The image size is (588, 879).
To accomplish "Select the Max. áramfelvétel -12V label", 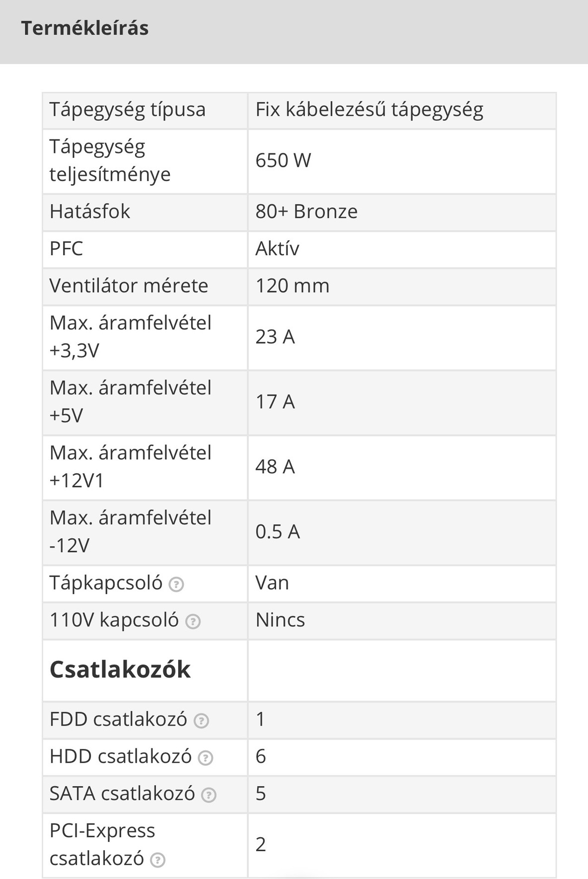I will (131, 531).
